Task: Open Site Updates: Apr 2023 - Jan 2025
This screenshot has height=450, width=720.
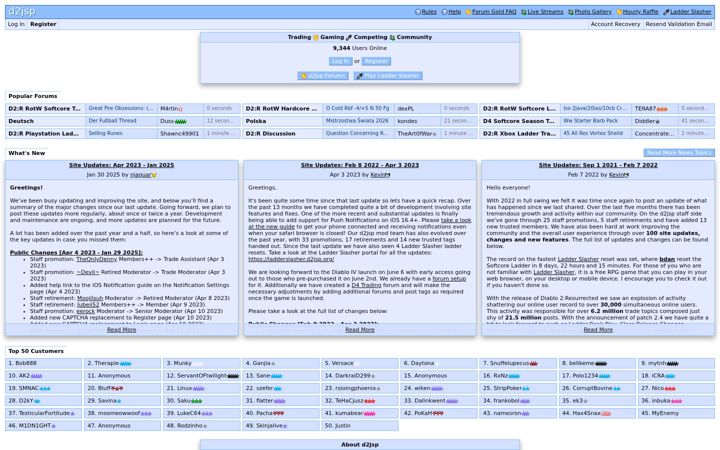Action: tap(122, 165)
